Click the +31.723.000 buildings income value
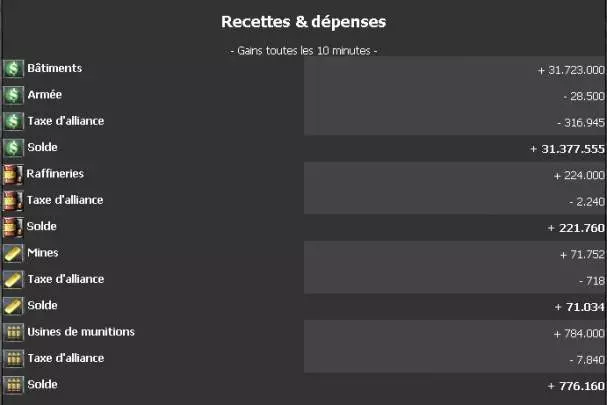 point(570,70)
